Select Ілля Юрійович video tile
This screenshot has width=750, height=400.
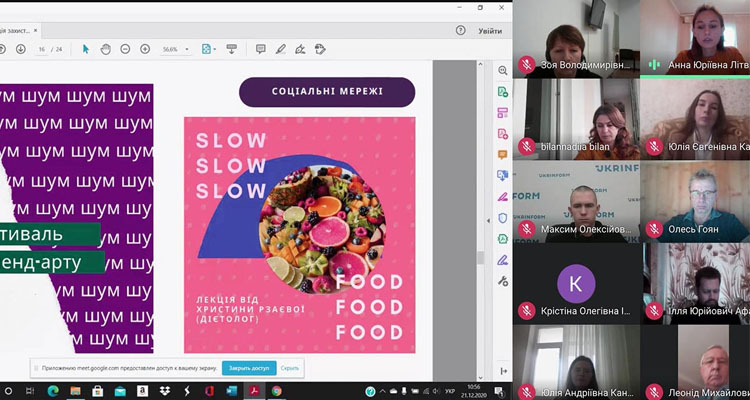[695, 284]
